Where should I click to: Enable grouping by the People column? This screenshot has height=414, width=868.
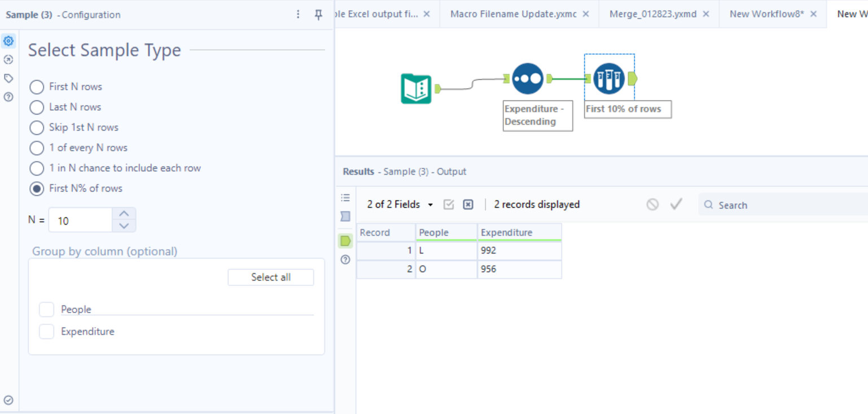(46, 309)
